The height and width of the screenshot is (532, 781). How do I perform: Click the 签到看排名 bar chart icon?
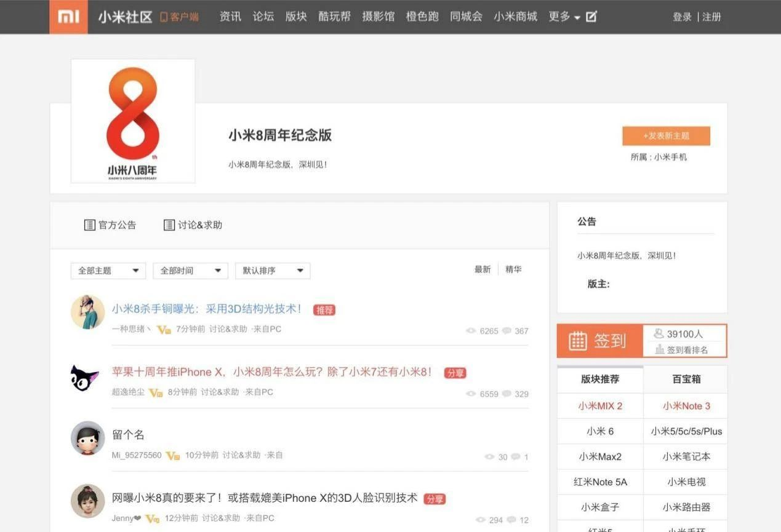pos(660,349)
